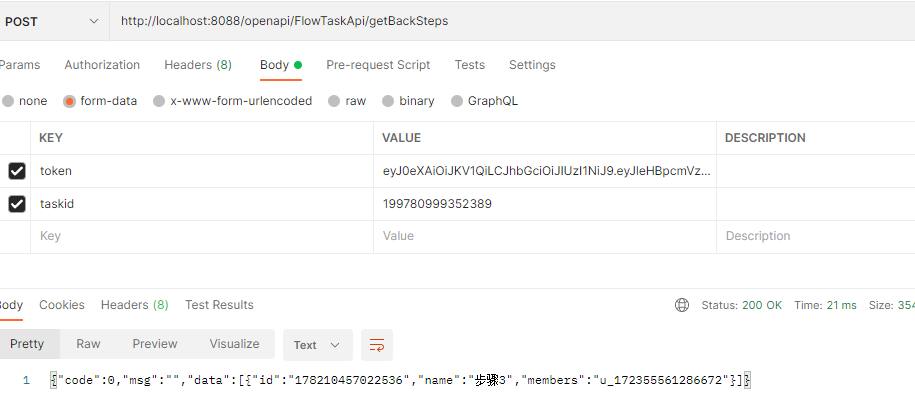The height and width of the screenshot is (412, 915).
Task: Select the none body type radio
Action: 8,101
